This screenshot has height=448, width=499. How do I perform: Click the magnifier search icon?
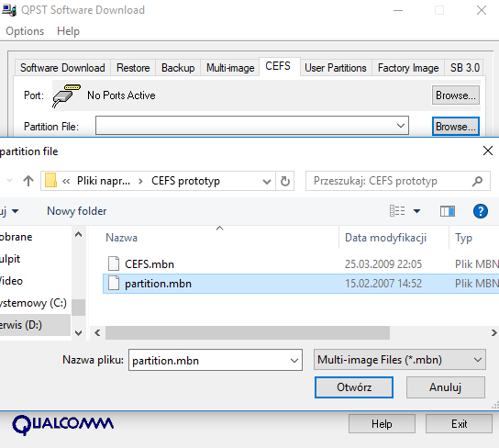pos(477,181)
